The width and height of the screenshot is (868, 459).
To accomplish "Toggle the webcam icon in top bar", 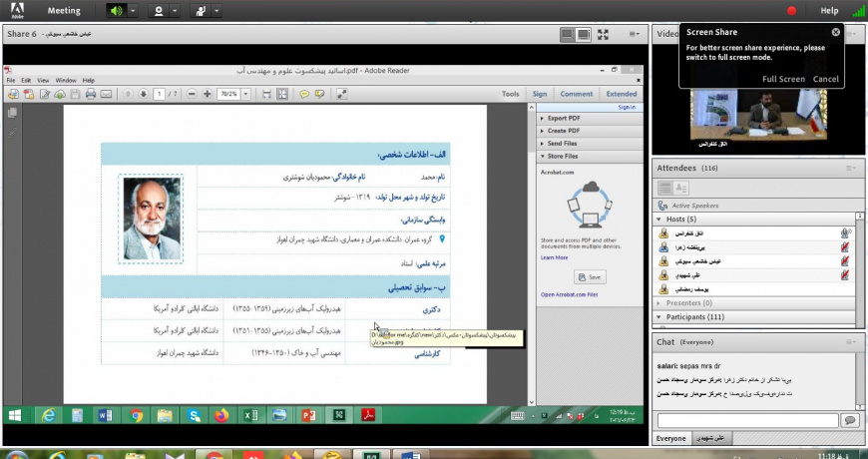I will 159,11.
